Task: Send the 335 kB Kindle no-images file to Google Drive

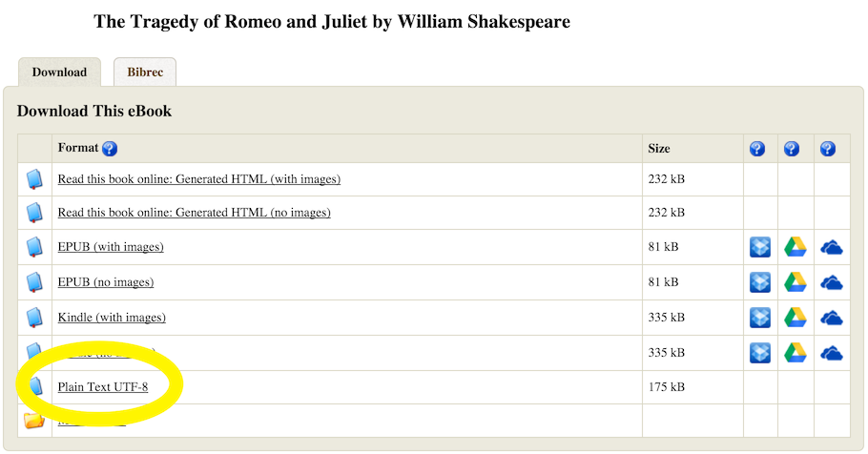Action: pyautogui.click(x=795, y=353)
